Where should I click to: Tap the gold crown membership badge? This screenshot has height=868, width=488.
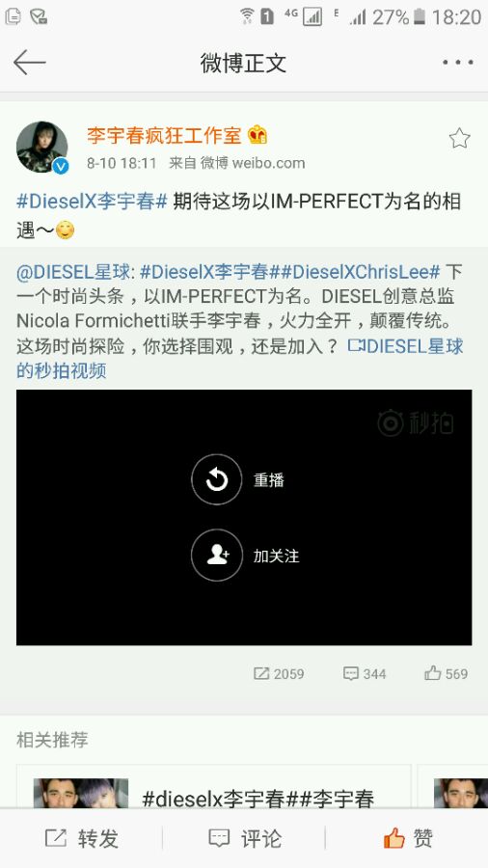point(258,135)
